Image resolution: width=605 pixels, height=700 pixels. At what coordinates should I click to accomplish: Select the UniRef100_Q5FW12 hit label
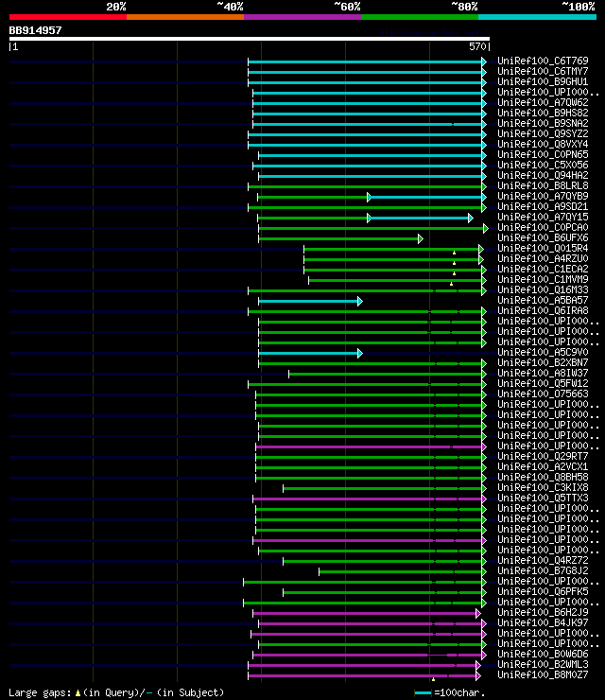(543, 383)
